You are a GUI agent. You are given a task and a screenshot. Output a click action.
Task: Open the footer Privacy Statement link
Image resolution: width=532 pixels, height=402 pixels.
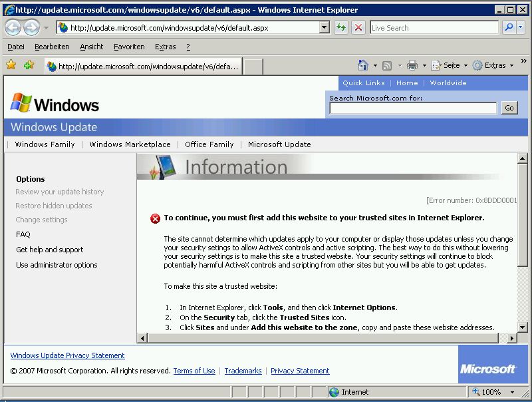point(300,371)
